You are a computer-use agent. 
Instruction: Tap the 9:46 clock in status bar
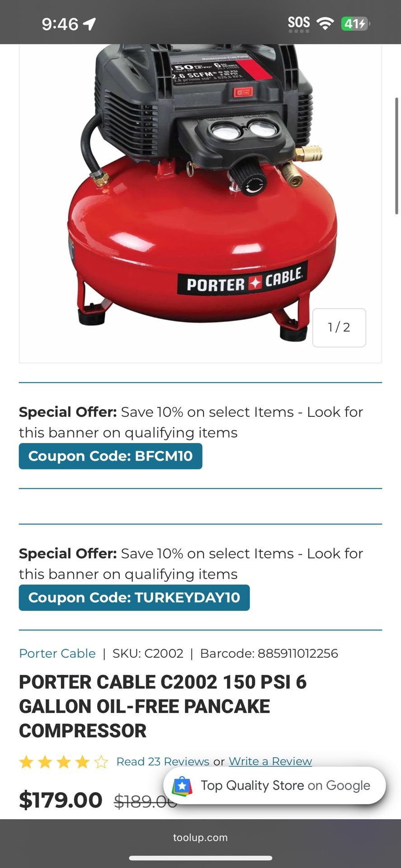tap(60, 24)
